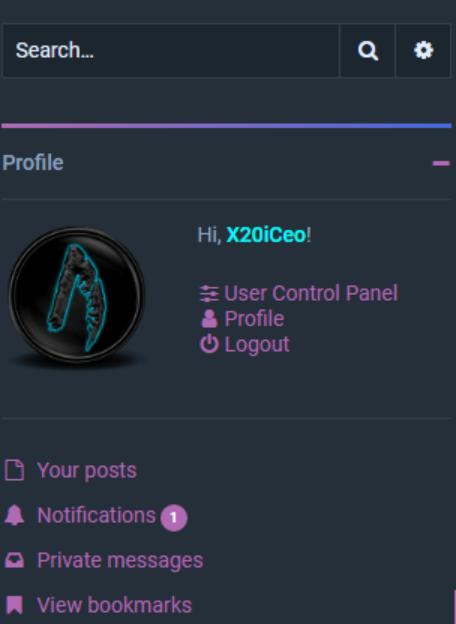
Task: Click the magnifier search button
Action: (x=367, y=51)
